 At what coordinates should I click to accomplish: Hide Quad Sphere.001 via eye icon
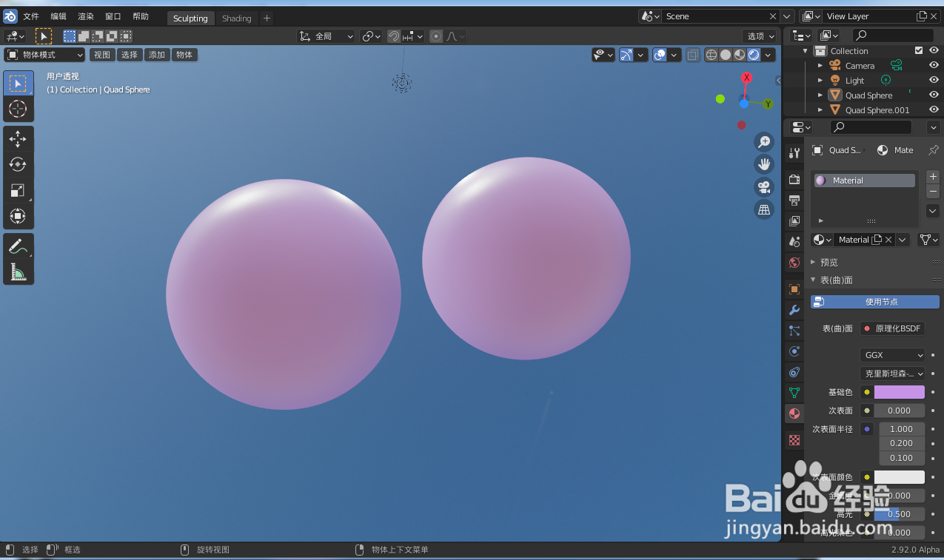click(x=934, y=109)
